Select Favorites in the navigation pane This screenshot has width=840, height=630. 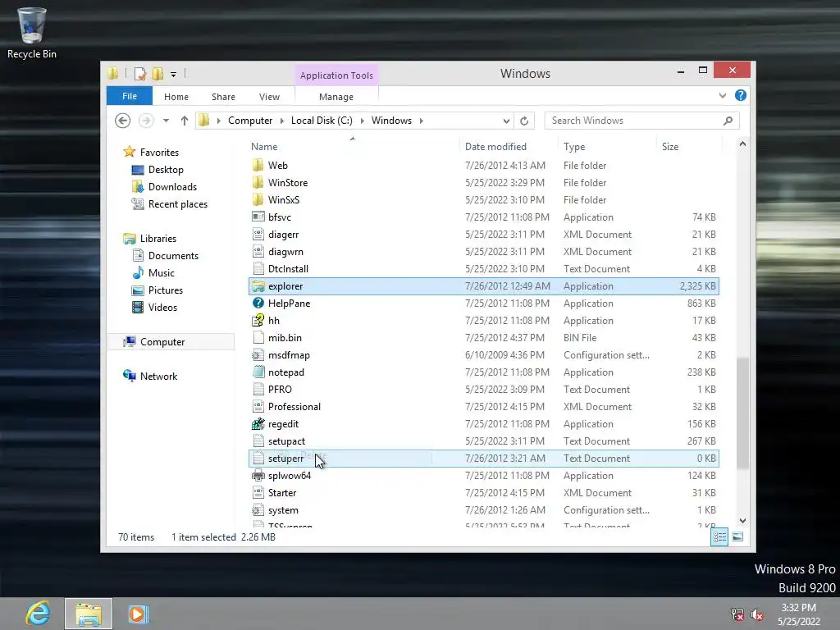tap(159, 152)
